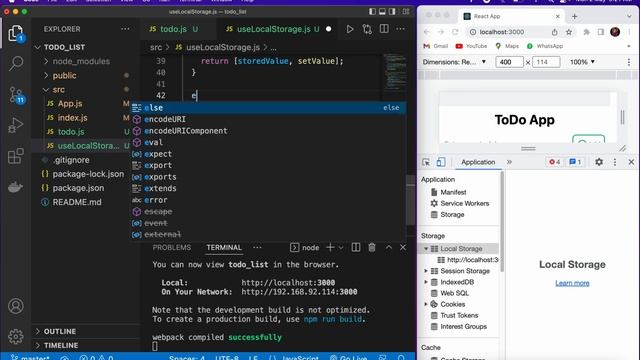Split the editor to the right
Viewport: 640px width, 360px height.
pos(384,29)
